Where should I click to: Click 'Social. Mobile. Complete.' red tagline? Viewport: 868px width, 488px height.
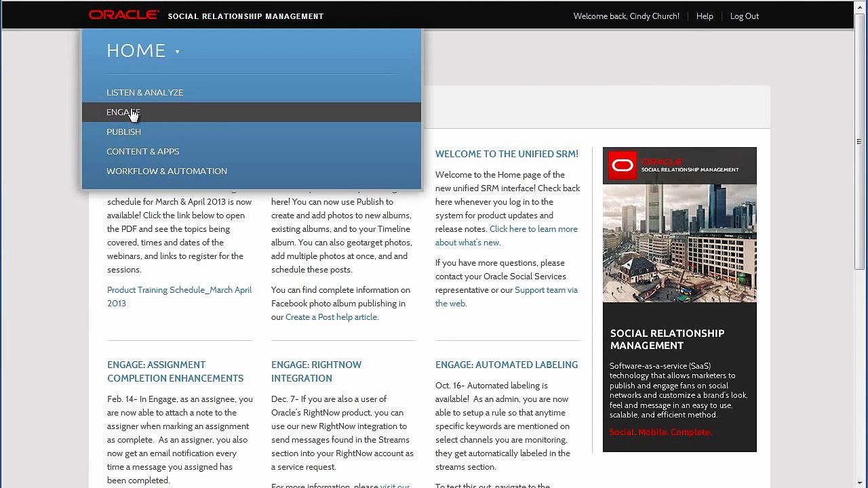[660, 432]
